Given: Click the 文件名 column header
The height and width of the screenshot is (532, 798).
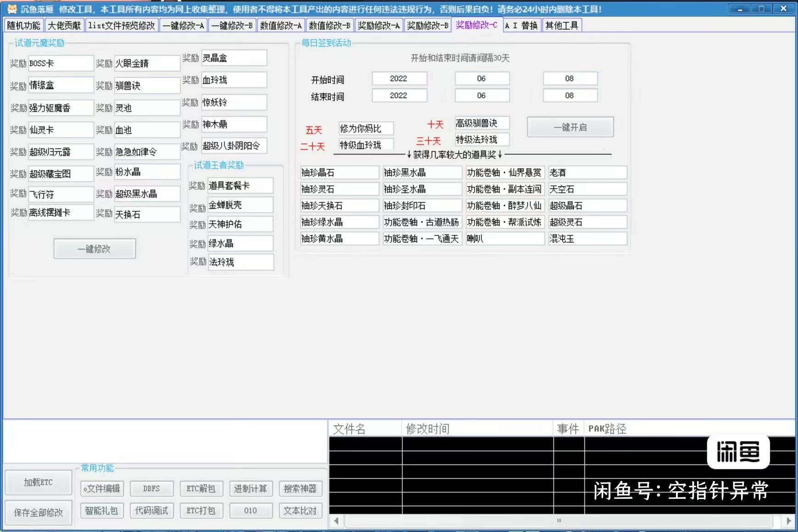Looking at the screenshot, I should point(366,429).
